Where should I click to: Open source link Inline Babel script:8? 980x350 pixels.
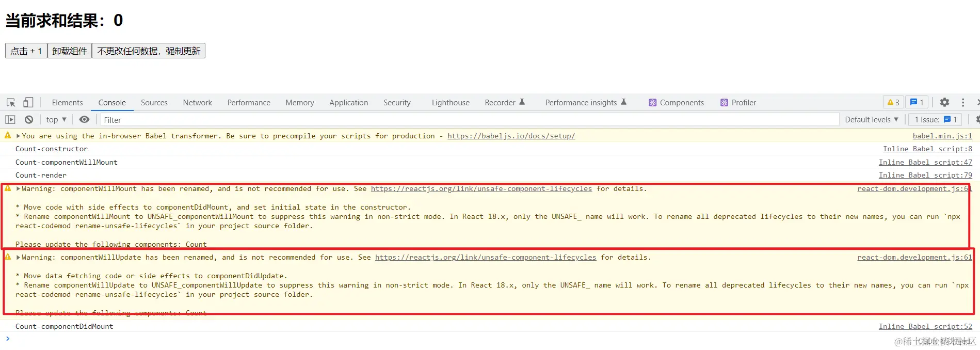click(x=927, y=149)
